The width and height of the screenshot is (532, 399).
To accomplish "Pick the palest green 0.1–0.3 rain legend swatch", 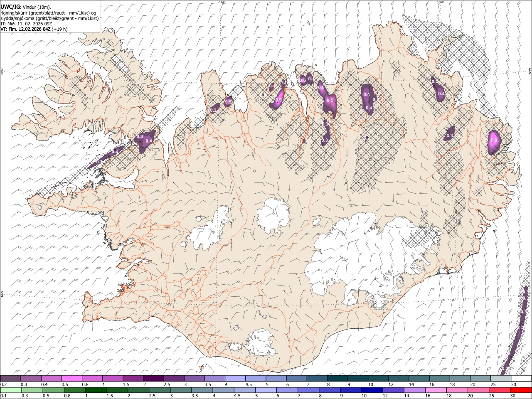I will click(x=11, y=390).
